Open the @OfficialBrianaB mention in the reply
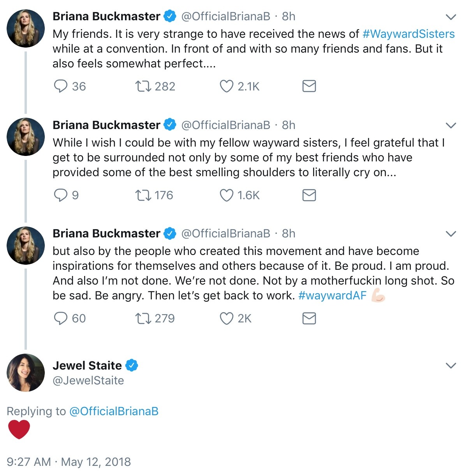465x476 pixels. [114, 411]
